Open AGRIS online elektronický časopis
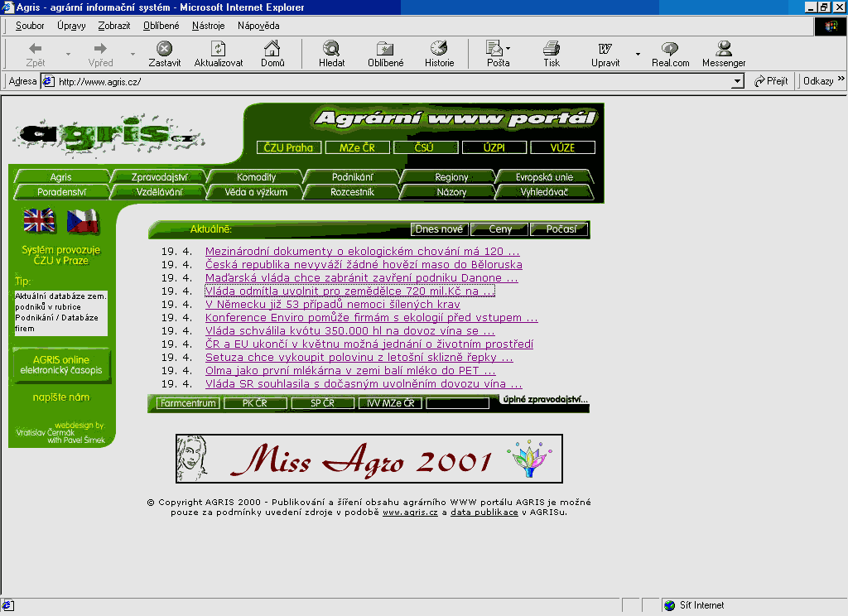The image size is (848, 616). click(x=61, y=365)
